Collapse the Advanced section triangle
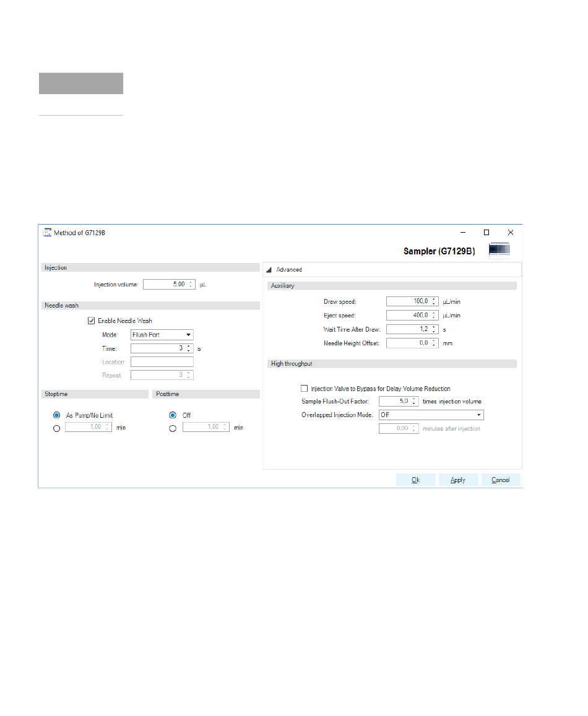This screenshot has width=588, height=716. click(x=269, y=270)
